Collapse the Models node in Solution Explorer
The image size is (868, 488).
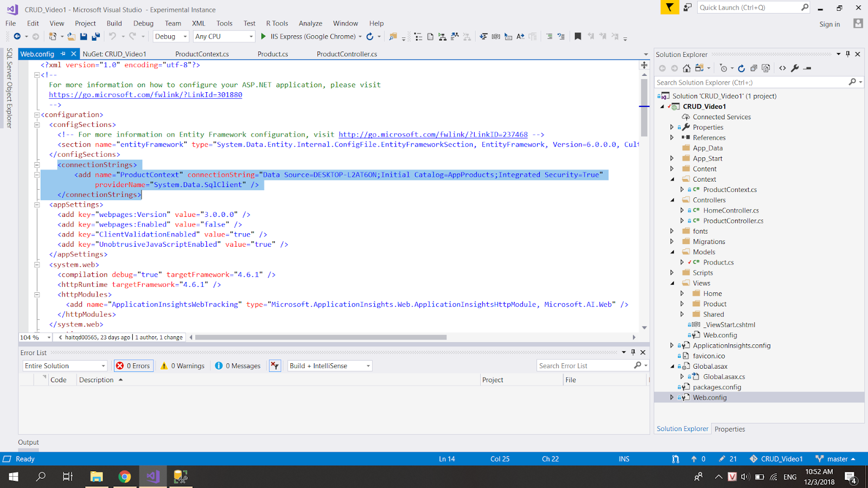click(672, 252)
